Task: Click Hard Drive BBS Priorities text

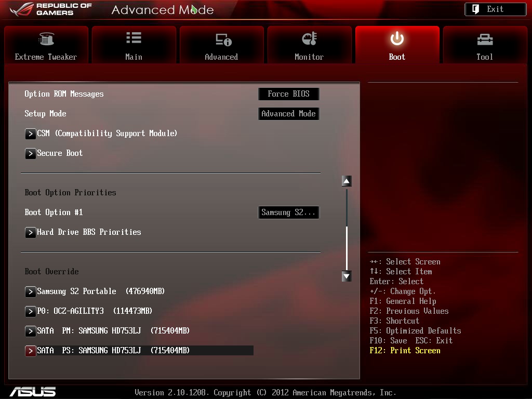Action: 89,232
